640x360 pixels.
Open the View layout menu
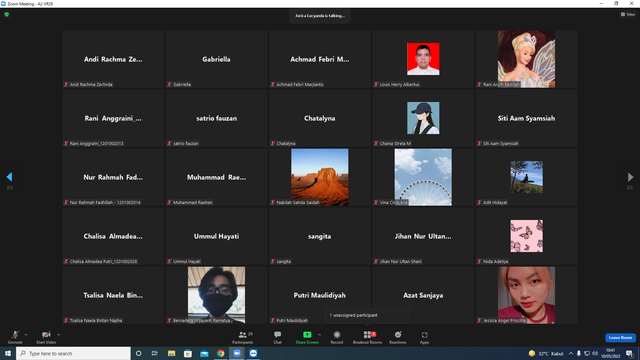point(628,14)
